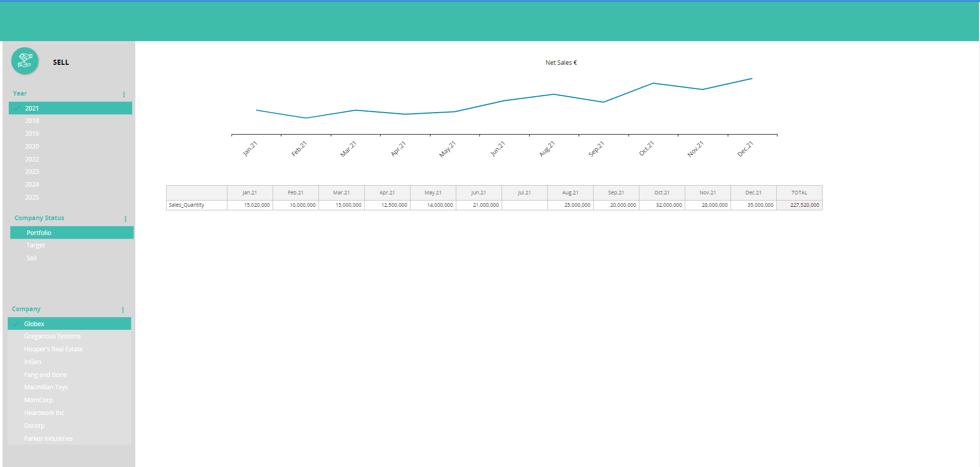Select Target company status
The image size is (980, 467).
coord(36,245)
